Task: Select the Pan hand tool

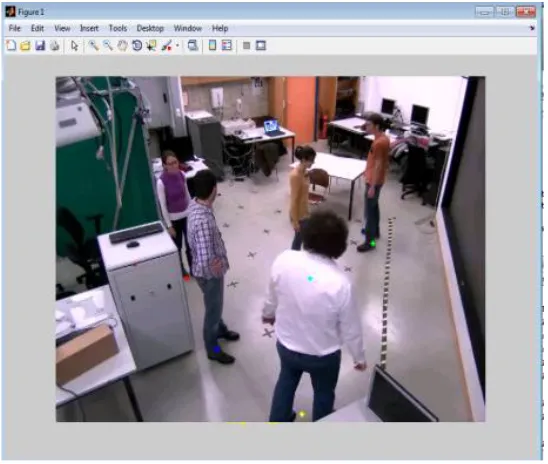Action: pos(122,45)
